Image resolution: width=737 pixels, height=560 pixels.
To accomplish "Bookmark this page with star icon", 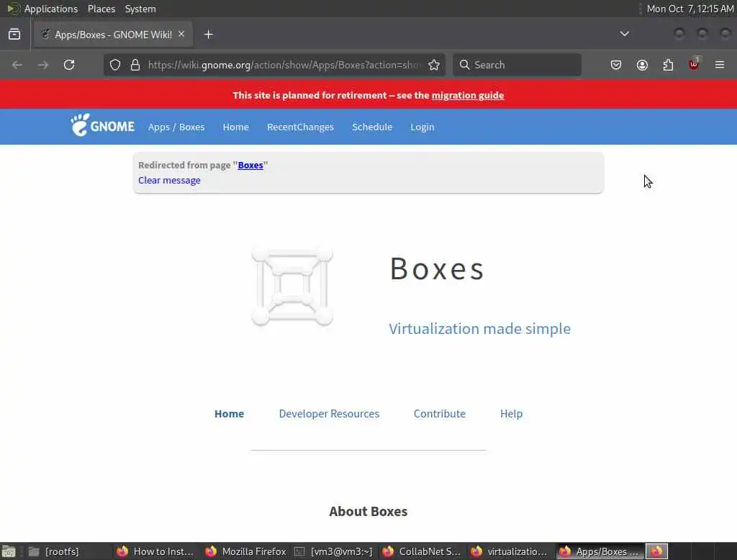I will tap(434, 65).
